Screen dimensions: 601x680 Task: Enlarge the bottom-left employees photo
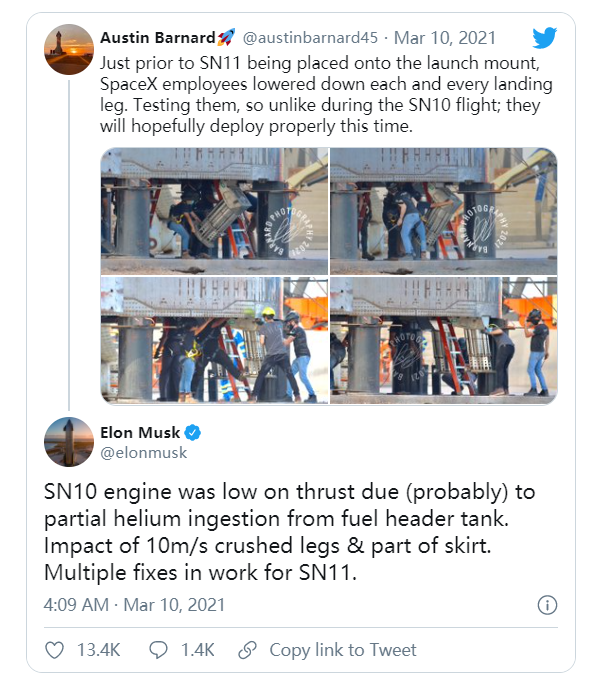coord(214,340)
